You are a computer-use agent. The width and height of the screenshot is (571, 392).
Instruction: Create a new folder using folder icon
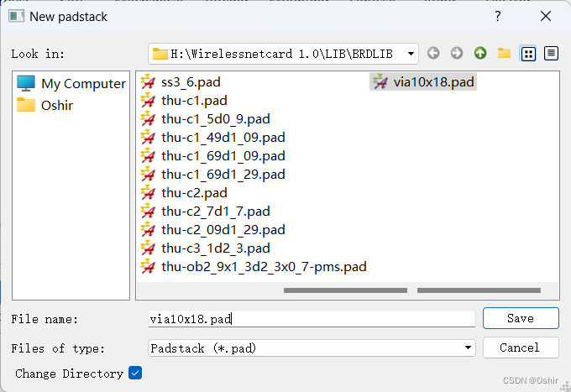(504, 54)
